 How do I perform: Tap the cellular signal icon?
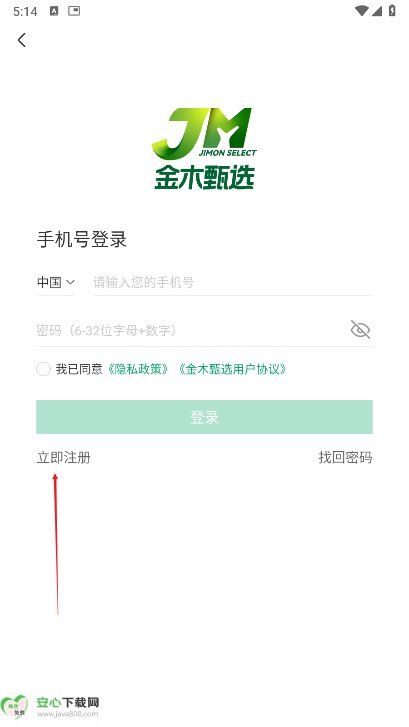pyautogui.click(x=377, y=11)
